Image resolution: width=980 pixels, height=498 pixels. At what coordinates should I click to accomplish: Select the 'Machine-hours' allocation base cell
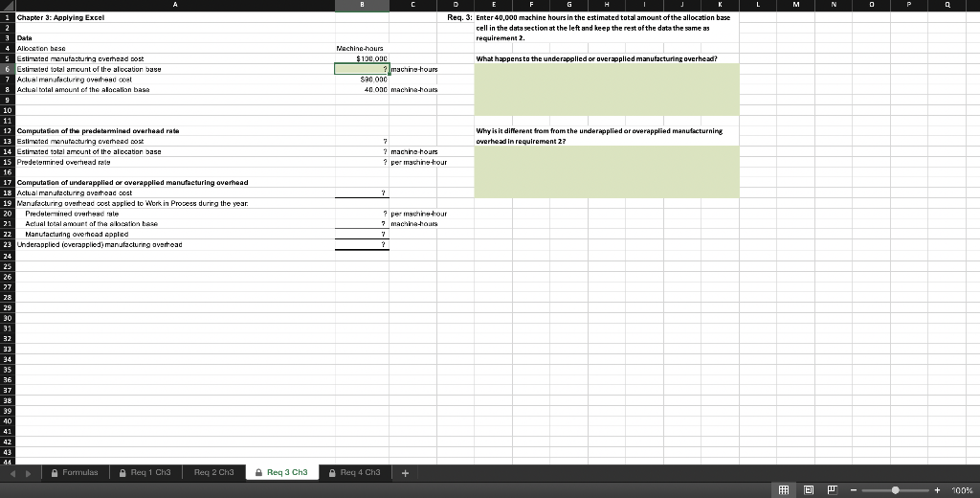[x=362, y=48]
